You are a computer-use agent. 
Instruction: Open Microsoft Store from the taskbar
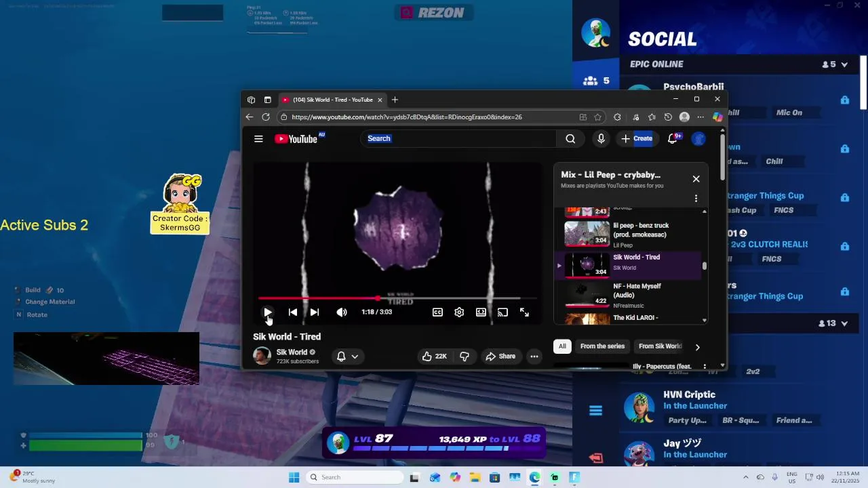(495, 477)
